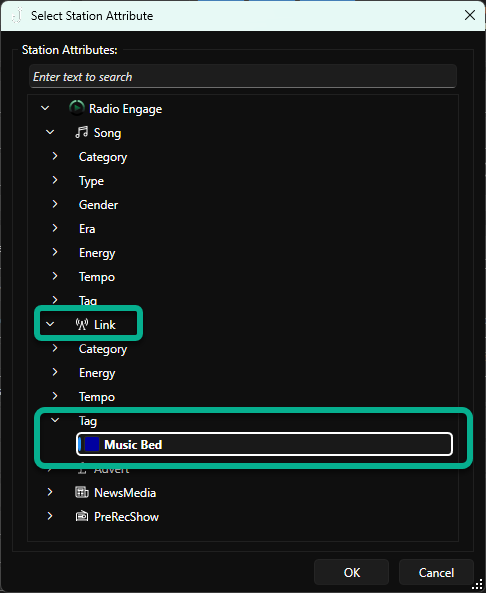Click the Music Bed blue color swatch
Image resolution: width=486 pixels, height=593 pixels.
92,444
